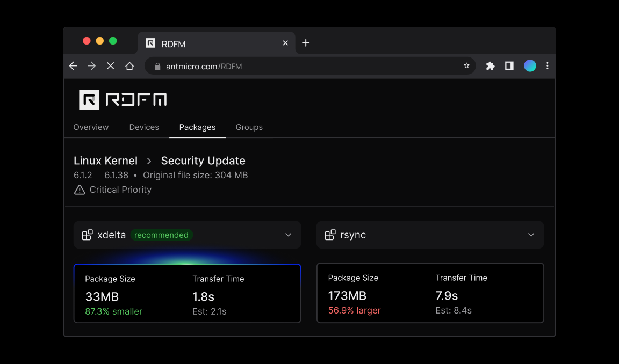The width and height of the screenshot is (619, 364).
Task: Click the RDFM logo icon
Action: click(89, 99)
